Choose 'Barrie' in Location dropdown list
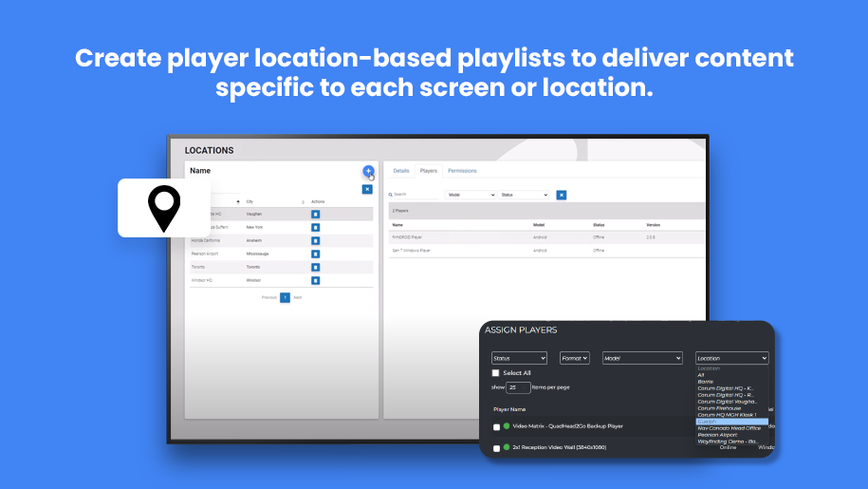The width and height of the screenshot is (868, 489). point(731,382)
